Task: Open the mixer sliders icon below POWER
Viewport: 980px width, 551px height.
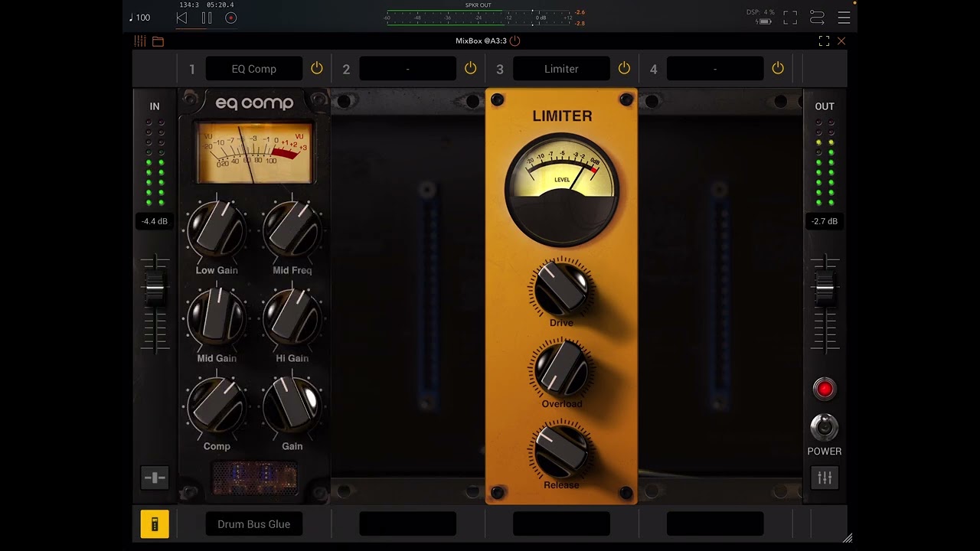Action: point(825,478)
